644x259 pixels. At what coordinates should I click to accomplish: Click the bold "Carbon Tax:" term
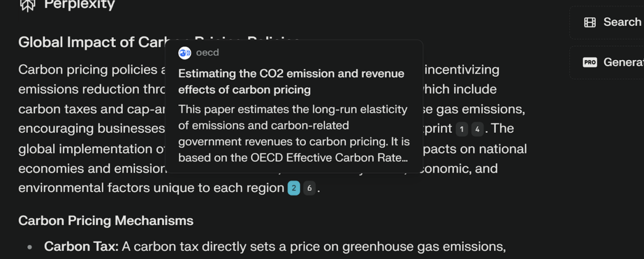click(81, 247)
